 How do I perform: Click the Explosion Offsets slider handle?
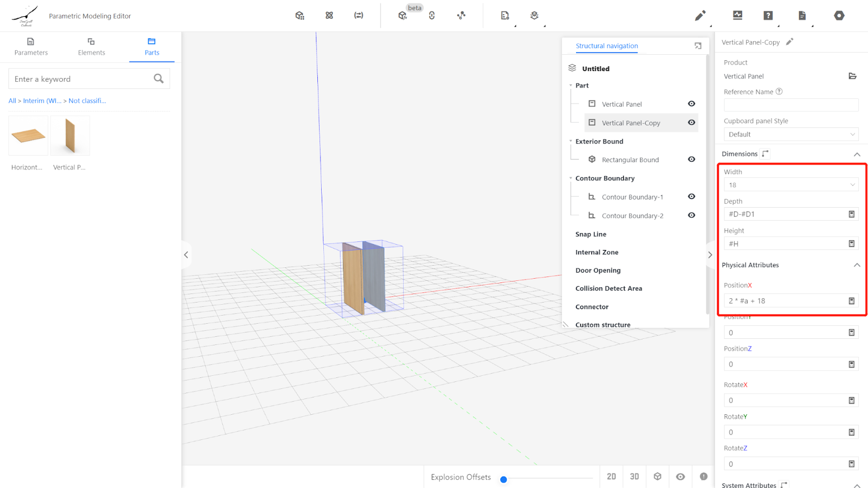(503, 479)
